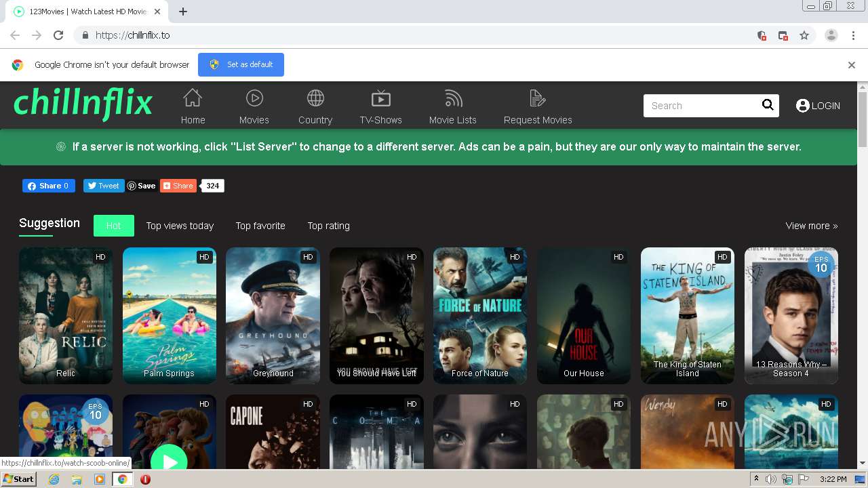Open the Chrome three-dot menu

pos(853,35)
